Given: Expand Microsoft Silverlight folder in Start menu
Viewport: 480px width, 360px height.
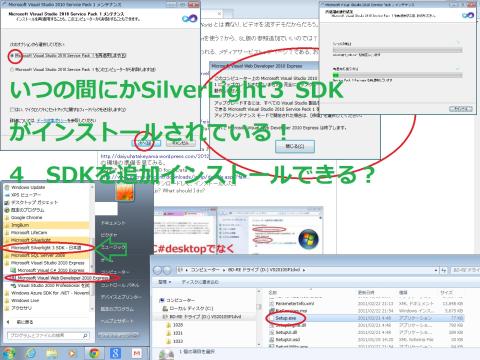Looking at the screenshot, I should [x=28, y=240].
